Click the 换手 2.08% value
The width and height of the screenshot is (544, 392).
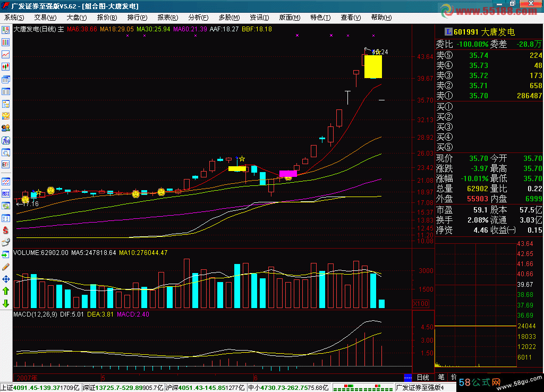click(x=478, y=220)
